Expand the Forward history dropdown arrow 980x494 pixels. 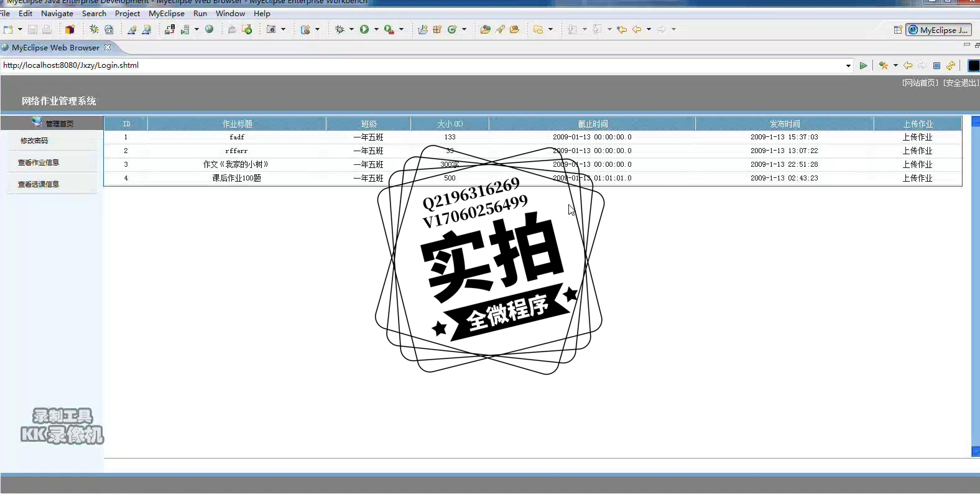pyautogui.click(x=673, y=29)
